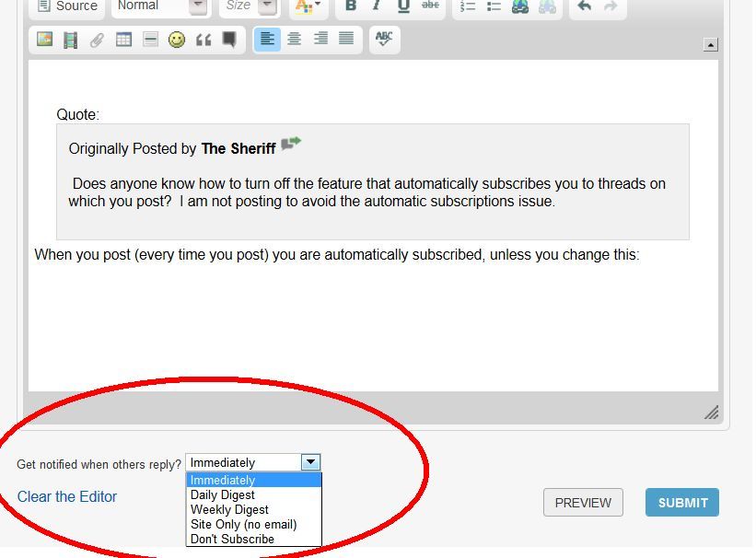Open the text color picker

click(x=305, y=6)
